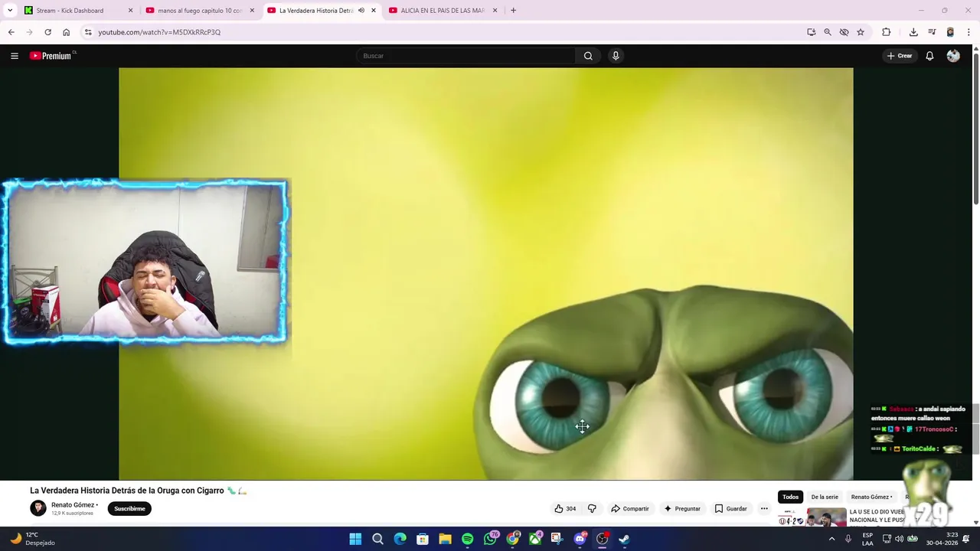This screenshot has width=980, height=551.
Task: Open more actions ellipsis under video
Action: tap(764, 509)
